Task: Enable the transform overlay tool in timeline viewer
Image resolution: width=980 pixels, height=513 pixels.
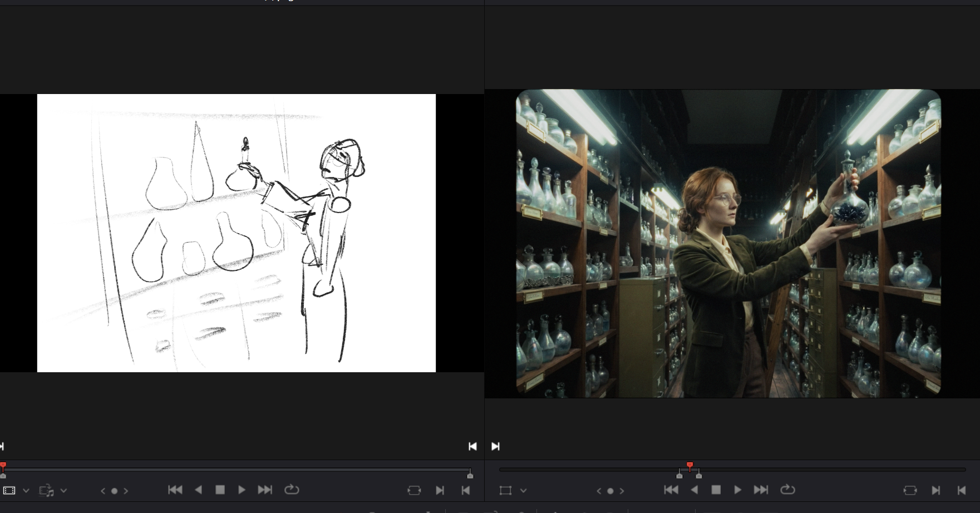Action: (505, 491)
